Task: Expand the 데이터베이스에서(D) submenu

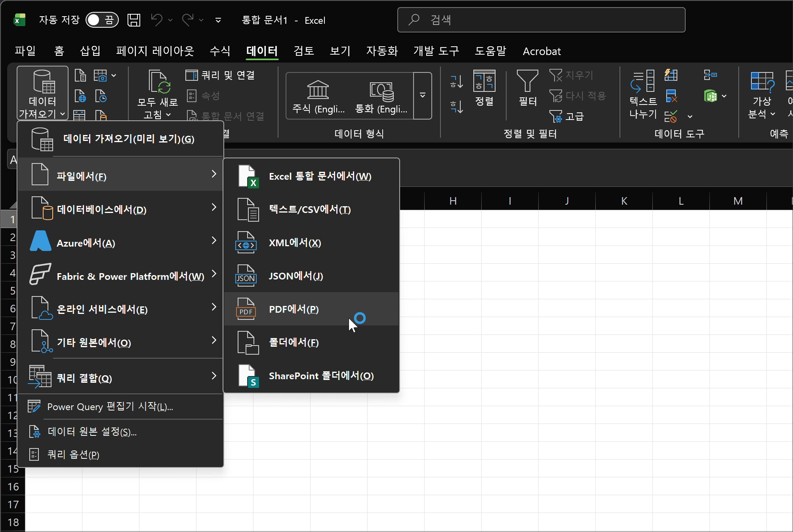Action: pos(120,208)
